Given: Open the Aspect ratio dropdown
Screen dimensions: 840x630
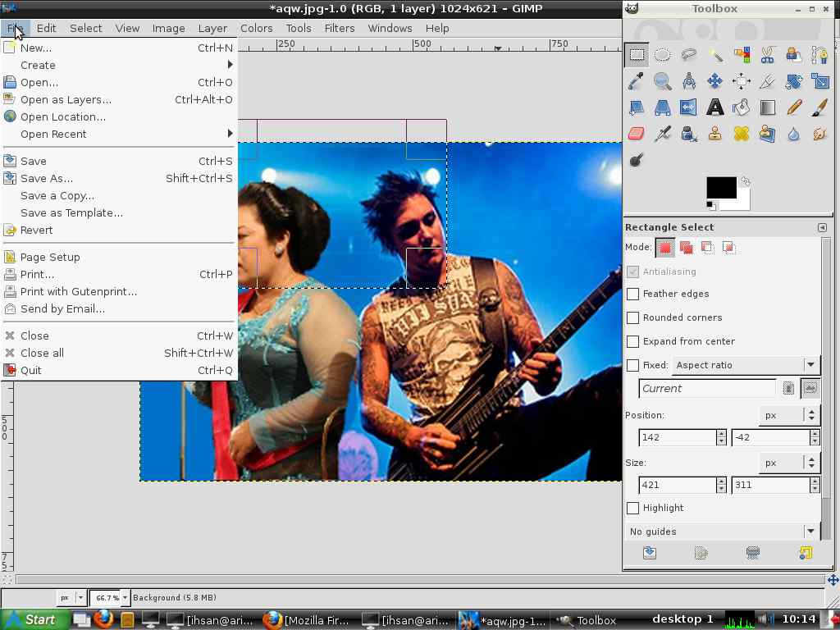Looking at the screenshot, I should click(746, 365).
